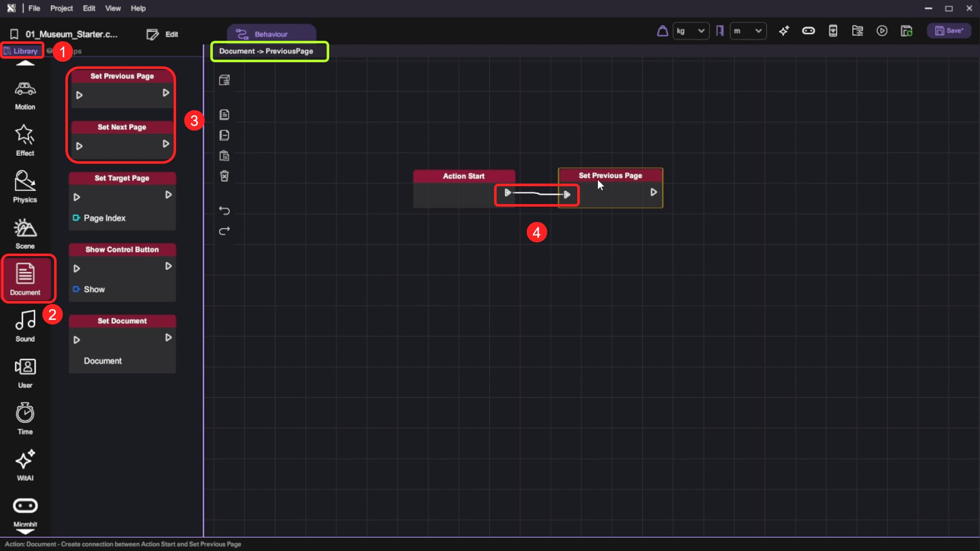This screenshot has width=980, height=551.
Task: Switch to the Behaviour tab
Action: 271,34
